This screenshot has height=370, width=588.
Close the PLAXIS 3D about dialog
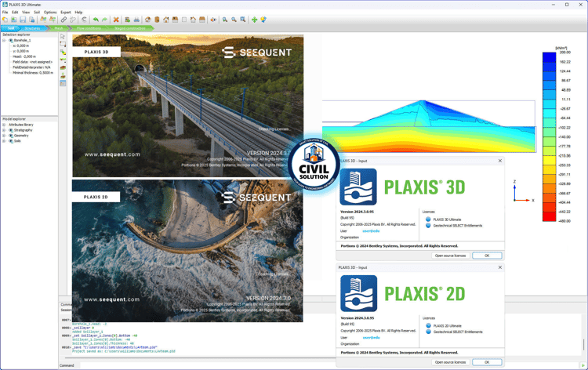point(500,161)
